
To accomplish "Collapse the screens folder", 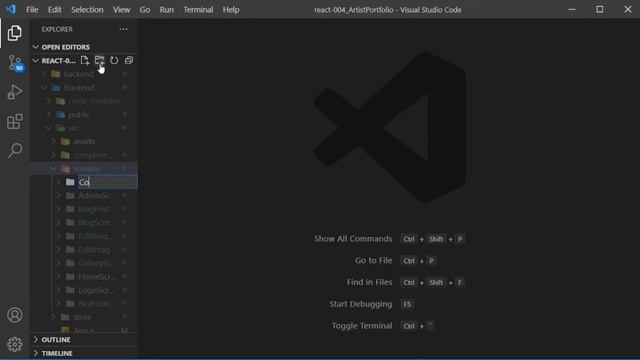I will [x=84, y=168].
